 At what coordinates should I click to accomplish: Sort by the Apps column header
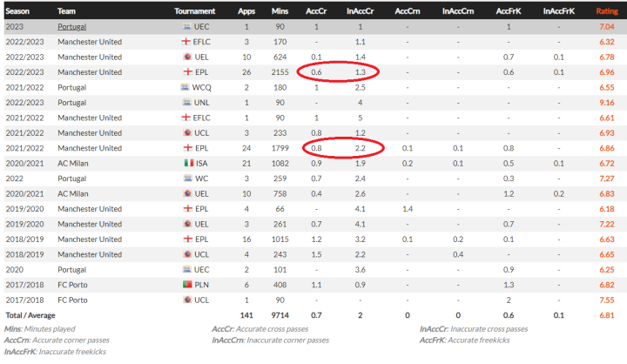click(x=246, y=11)
